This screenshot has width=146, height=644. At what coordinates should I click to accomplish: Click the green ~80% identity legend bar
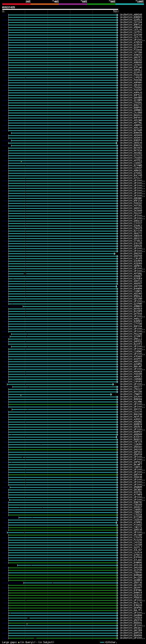click(101, 4)
